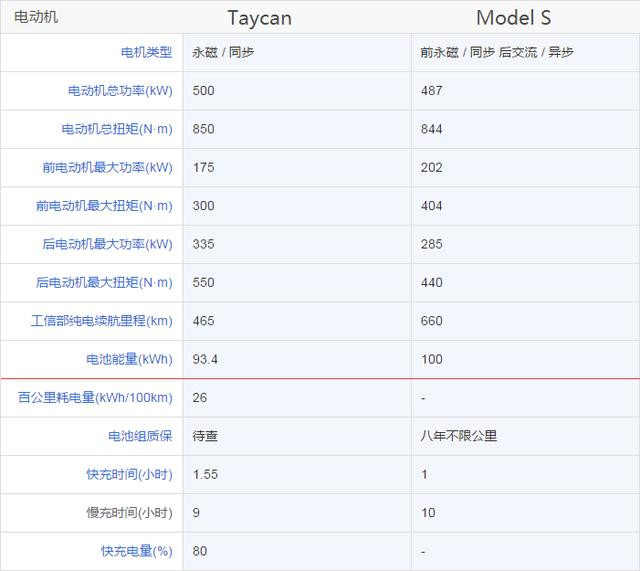Select the 后电动机最大功率(kW) label
Screen dimensions: 640x571
[x=108, y=244]
